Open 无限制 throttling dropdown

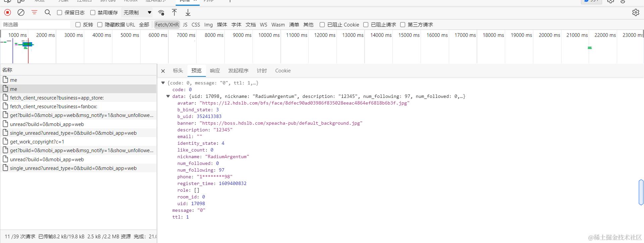tap(138, 12)
